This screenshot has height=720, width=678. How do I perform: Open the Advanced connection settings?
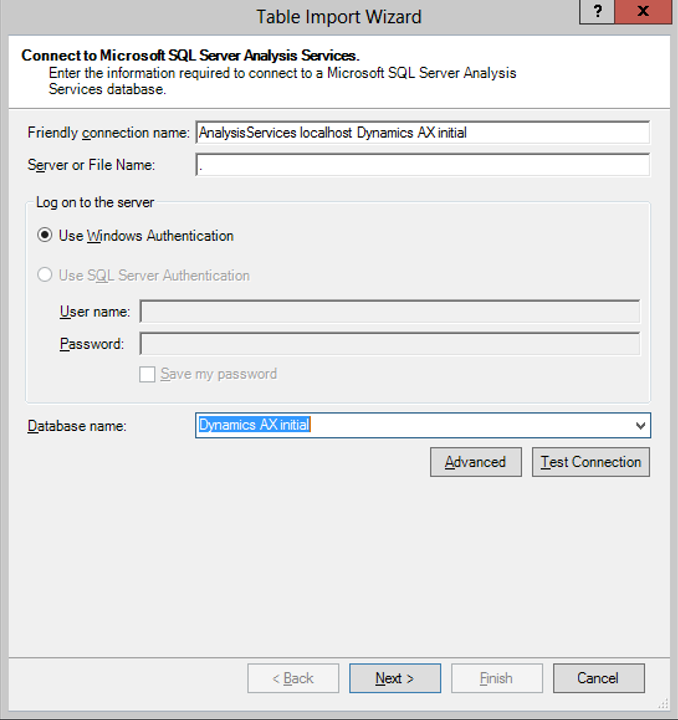pos(475,462)
